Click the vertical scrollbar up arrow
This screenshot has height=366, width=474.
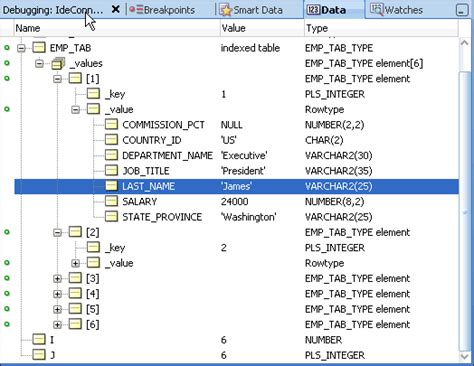point(464,43)
